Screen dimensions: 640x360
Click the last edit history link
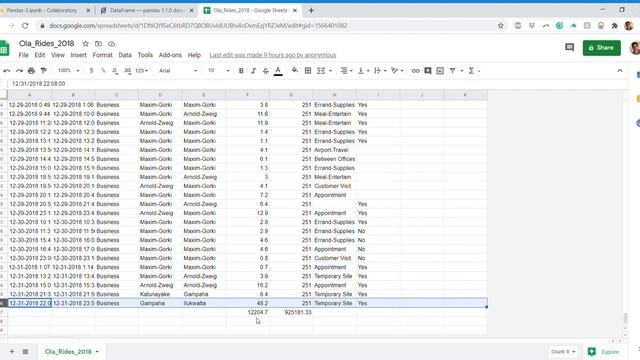273,55
